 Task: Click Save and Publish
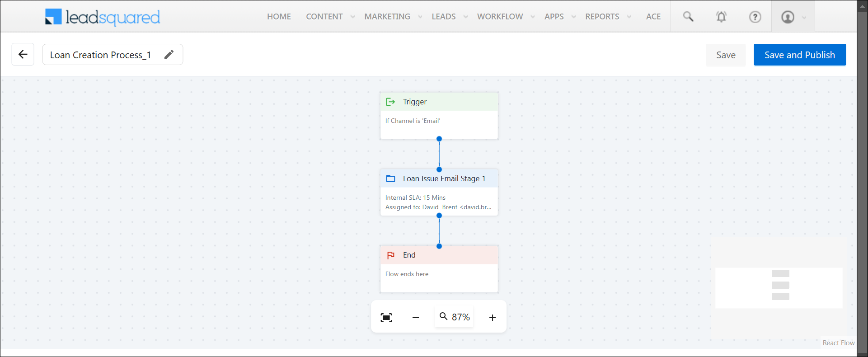pyautogui.click(x=799, y=55)
